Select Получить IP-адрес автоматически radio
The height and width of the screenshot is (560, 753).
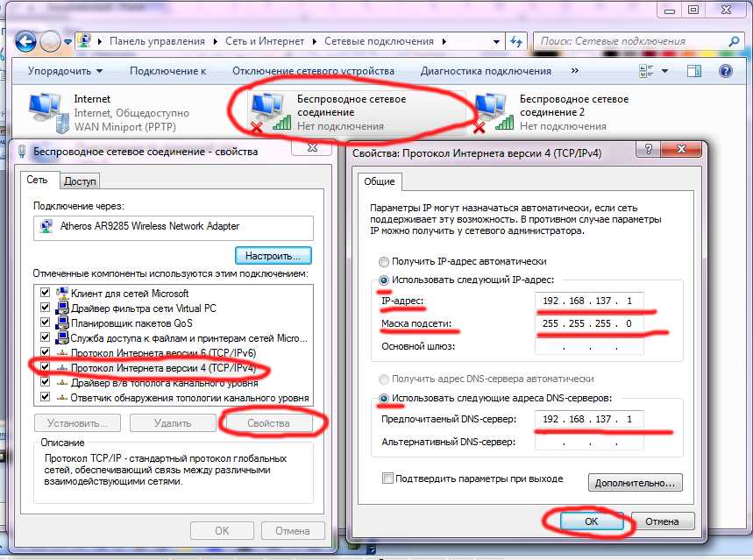[x=384, y=262]
